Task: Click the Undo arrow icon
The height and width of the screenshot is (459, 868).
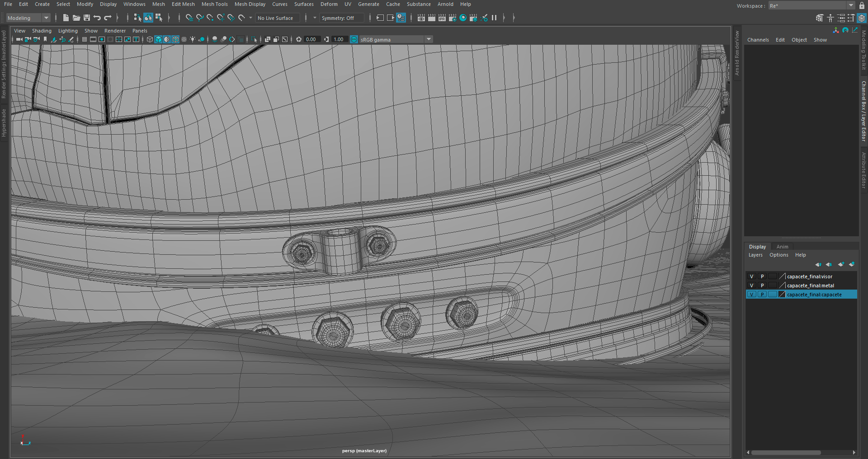Action: 97,18
